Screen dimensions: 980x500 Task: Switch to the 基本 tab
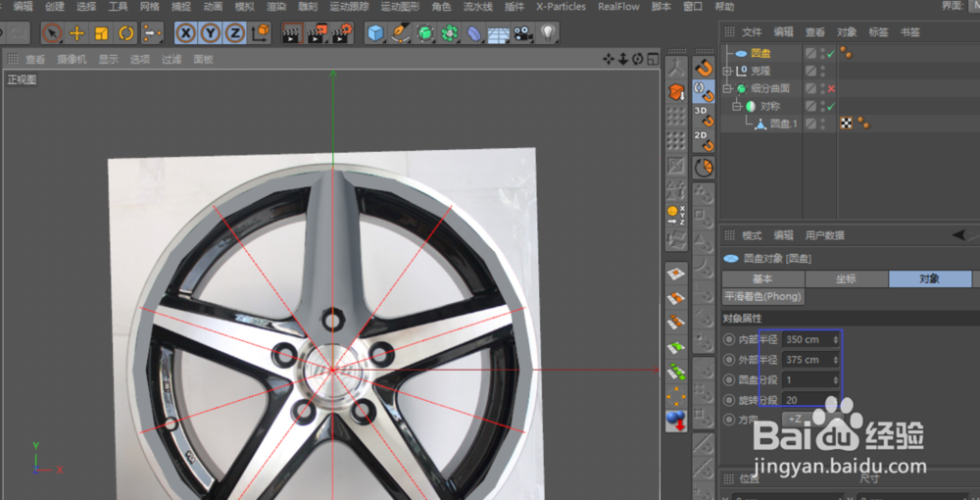(762, 278)
